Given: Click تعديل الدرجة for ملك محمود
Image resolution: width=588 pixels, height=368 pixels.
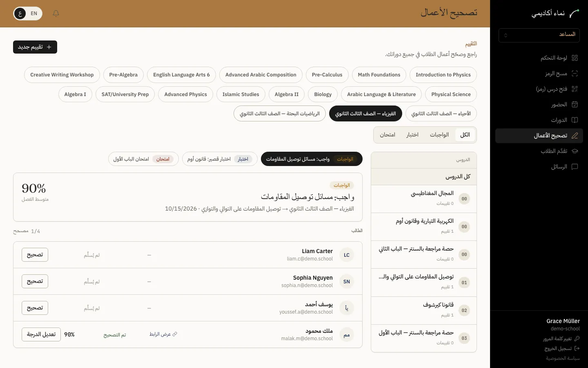Looking at the screenshot, I should (41, 334).
